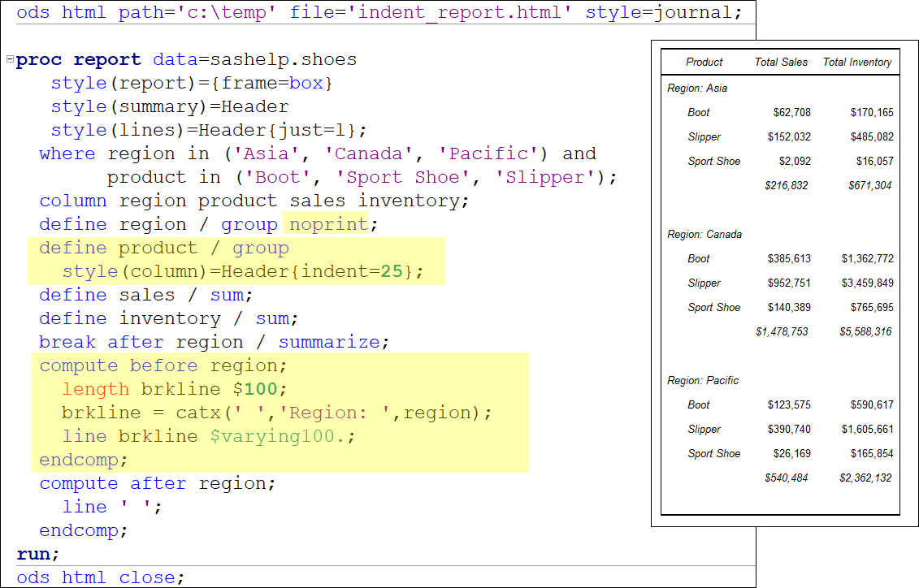Screen dimensions: 919x588
Task: Click the 'length brkline $100;' line
Action: coord(175,389)
